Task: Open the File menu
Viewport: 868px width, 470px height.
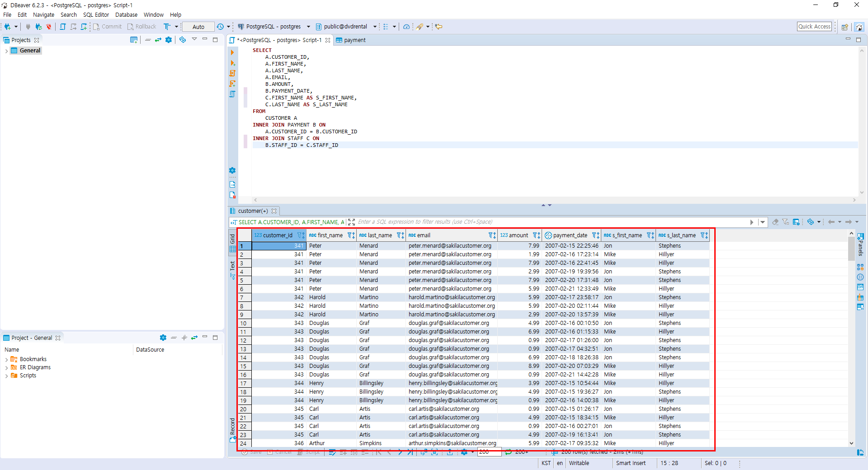Action: [7, 15]
